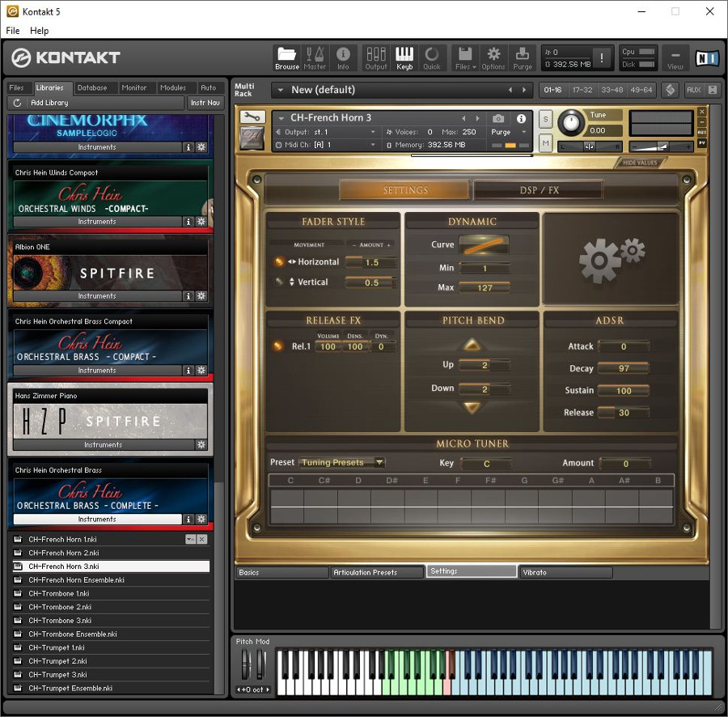The height and width of the screenshot is (717, 728).
Task: Show the Info pane icon
Action: (343, 58)
